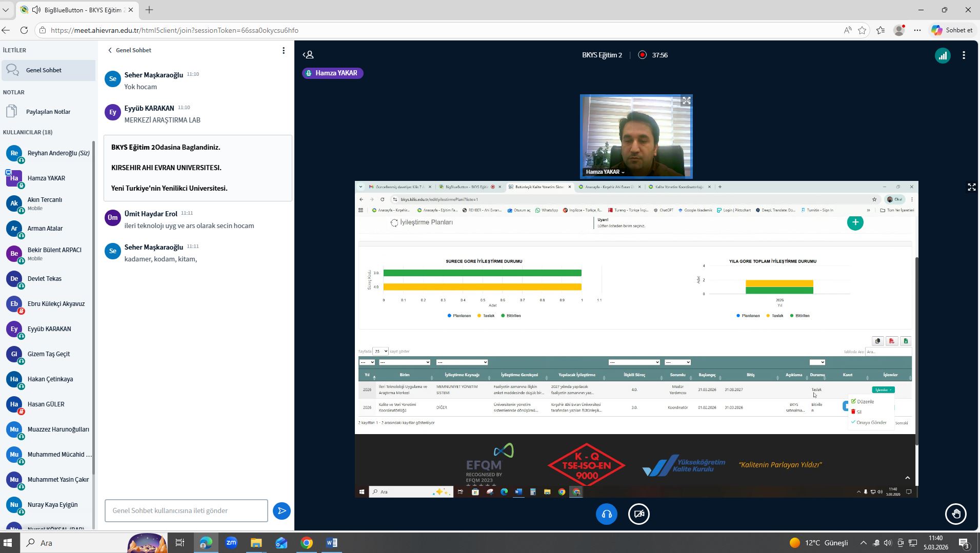Open a new browser tab

149,10
